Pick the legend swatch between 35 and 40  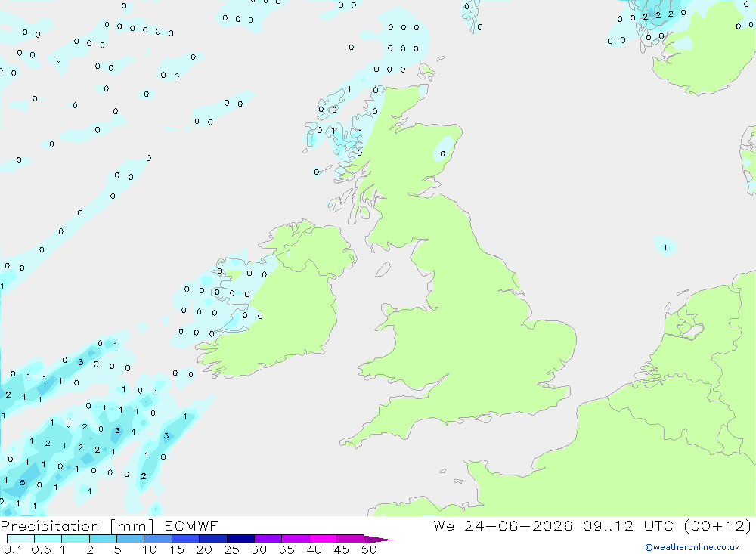pyautogui.click(x=296, y=539)
